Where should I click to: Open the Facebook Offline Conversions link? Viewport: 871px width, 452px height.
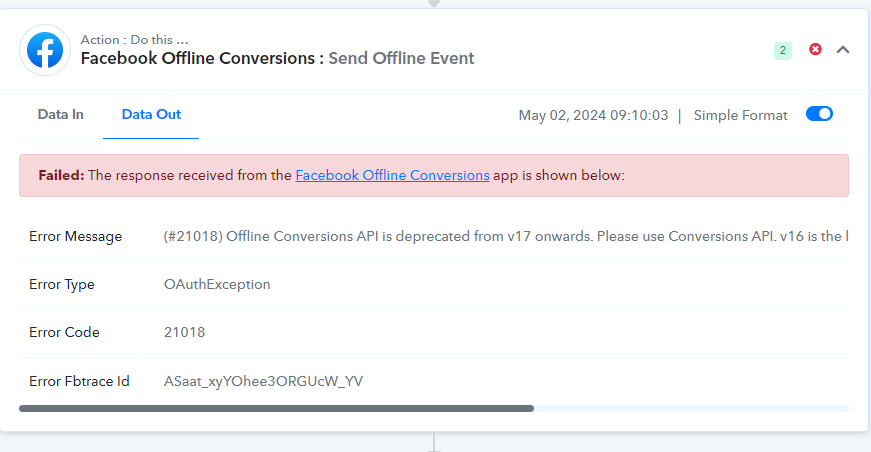(x=392, y=175)
